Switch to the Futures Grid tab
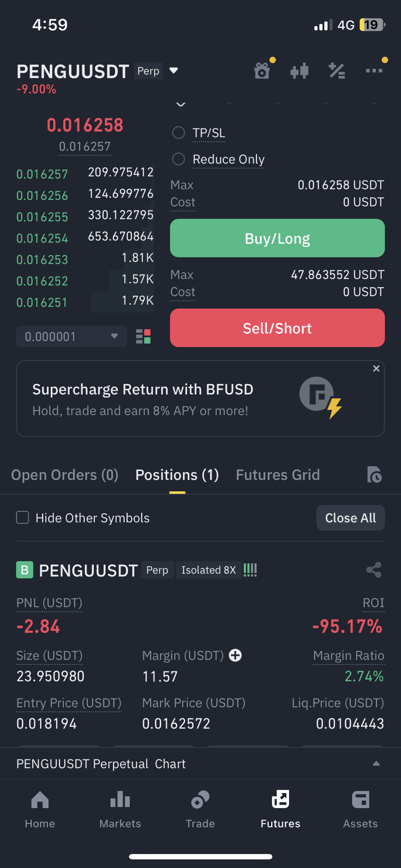Image resolution: width=401 pixels, height=868 pixels. coord(278,475)
